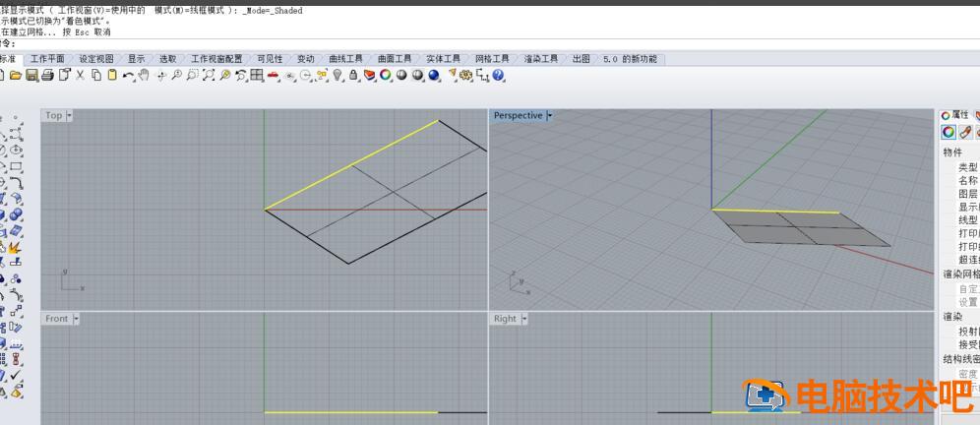980x425 pixels.
Task: Switch to the 曲面工具 toolbar tab
Action: pyautogui.click(x=395, y=59)
